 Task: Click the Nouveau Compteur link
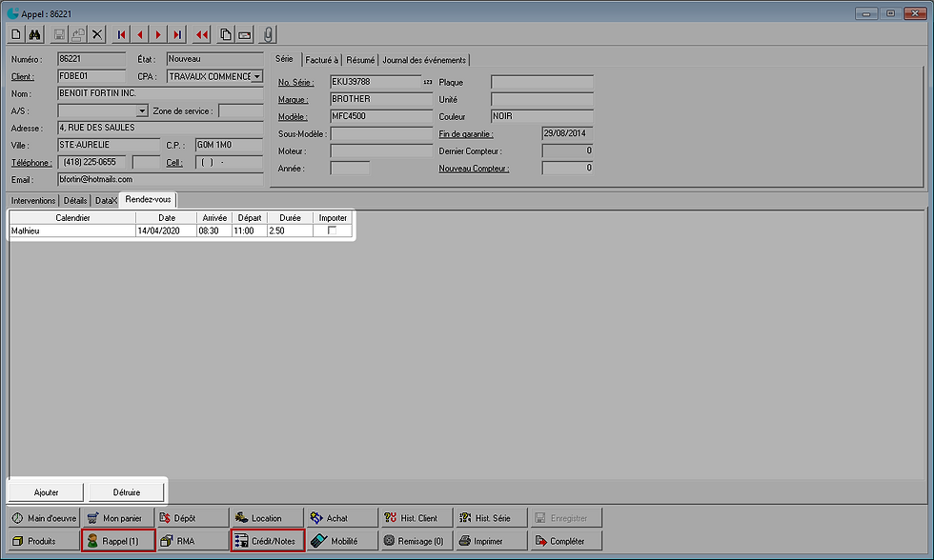[475, 169]
